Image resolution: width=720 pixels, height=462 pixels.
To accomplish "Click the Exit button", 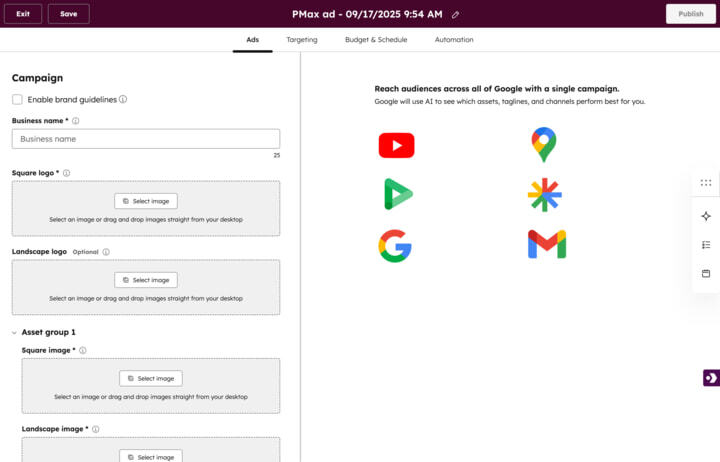I will click(x=23, y=14).
